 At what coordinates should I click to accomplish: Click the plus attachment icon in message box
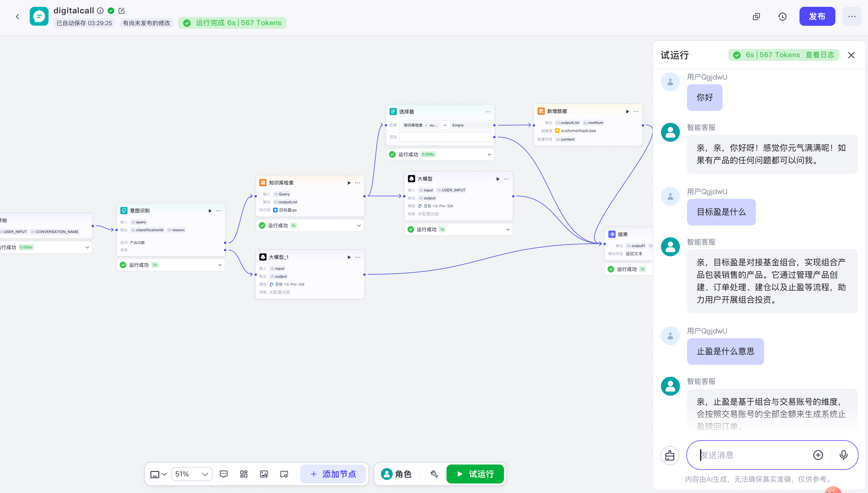coord(818,455)
